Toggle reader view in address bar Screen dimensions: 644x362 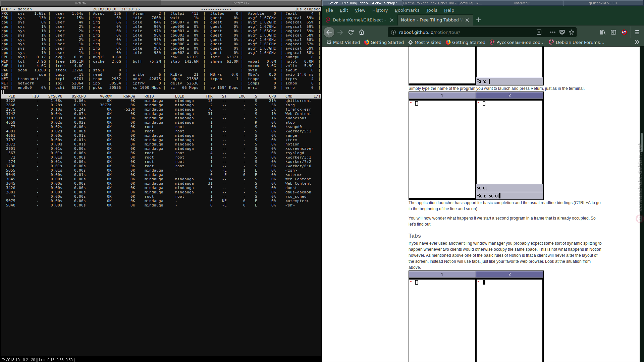(539, 32)
